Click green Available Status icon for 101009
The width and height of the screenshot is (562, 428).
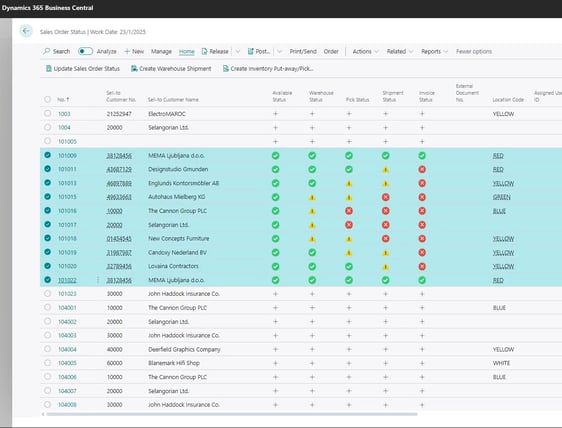click(275, 156)
